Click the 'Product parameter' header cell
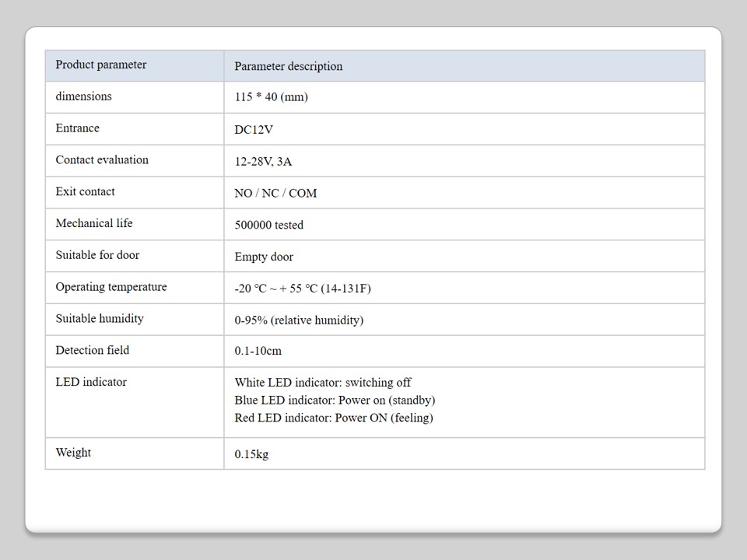 click(x=101, y=65)
